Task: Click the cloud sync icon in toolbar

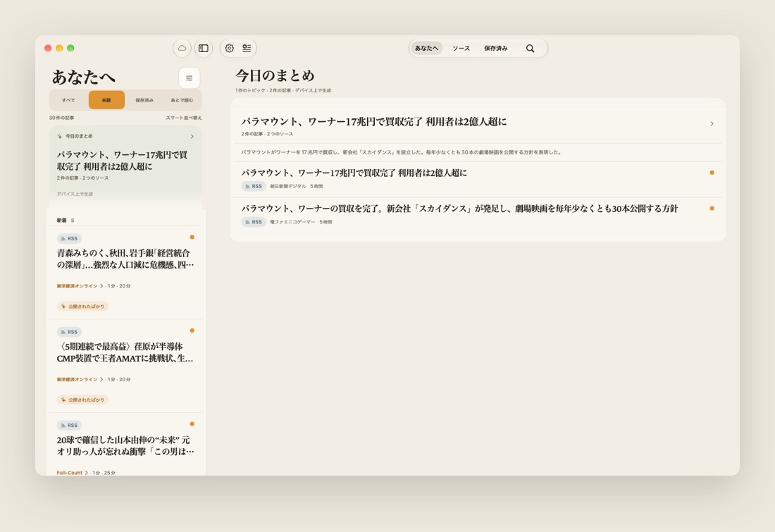Action: [x=182, y=48]
